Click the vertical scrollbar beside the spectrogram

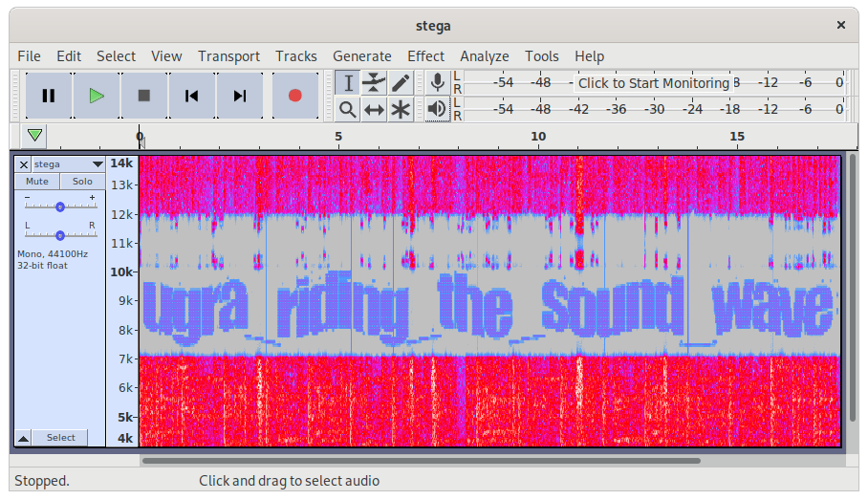(853, 289)
